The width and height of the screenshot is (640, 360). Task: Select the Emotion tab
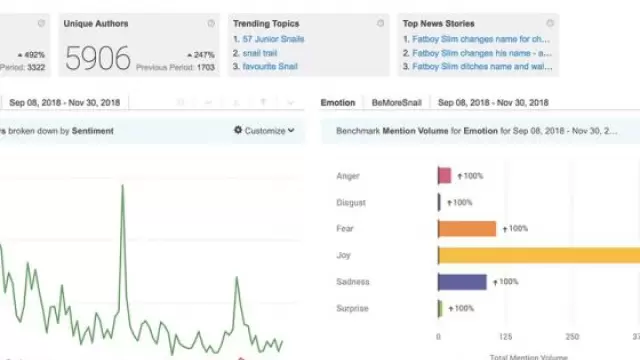tap(338, 102)
